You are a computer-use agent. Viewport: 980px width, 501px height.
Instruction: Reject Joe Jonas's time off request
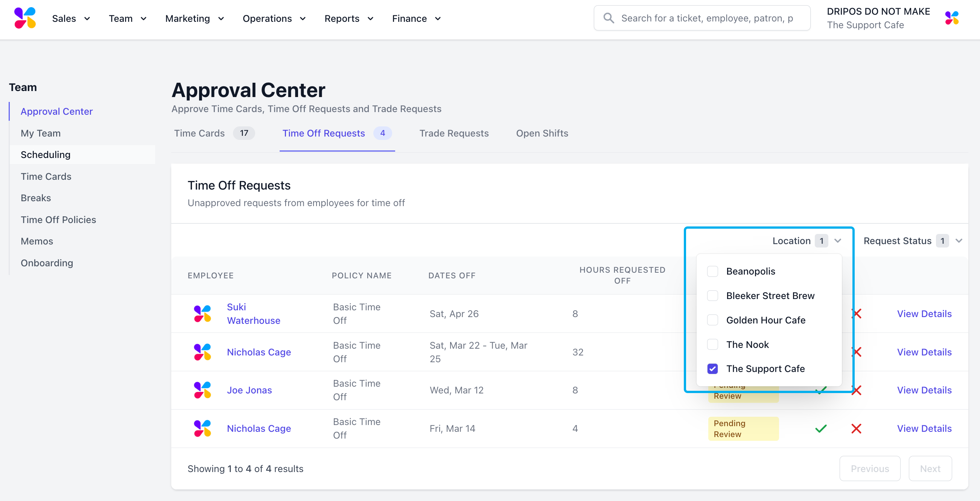point(856,390)
